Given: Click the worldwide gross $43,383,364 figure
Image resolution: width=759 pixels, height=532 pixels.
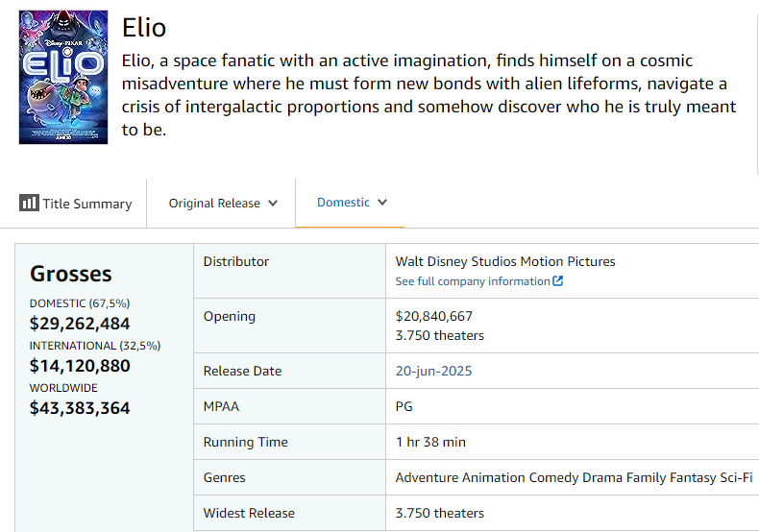Looking at the screenshot, I should pos(80,408).
